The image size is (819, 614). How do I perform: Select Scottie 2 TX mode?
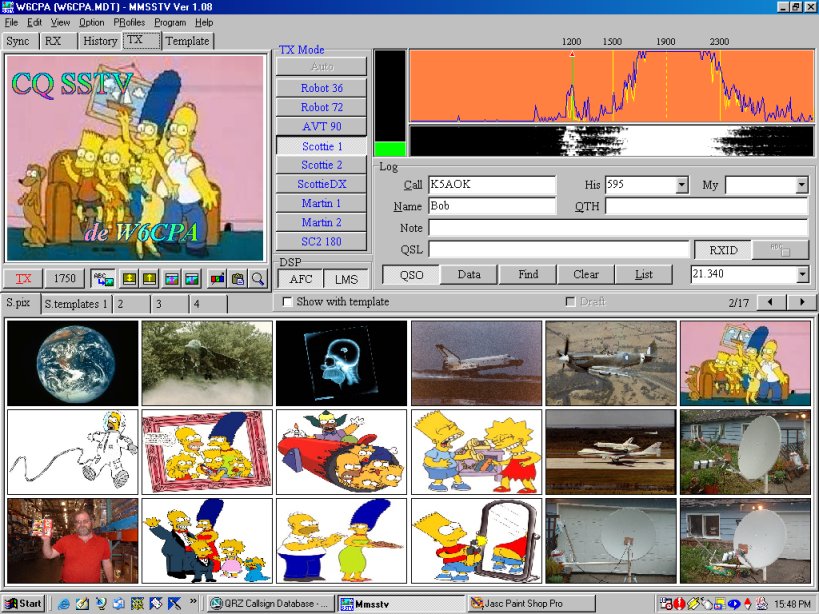pyautogui.click(x=322, y=165)
